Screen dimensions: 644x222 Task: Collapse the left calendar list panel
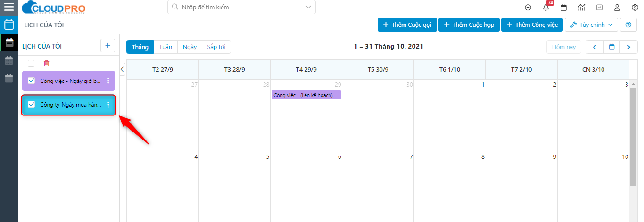tap(122, 69)
